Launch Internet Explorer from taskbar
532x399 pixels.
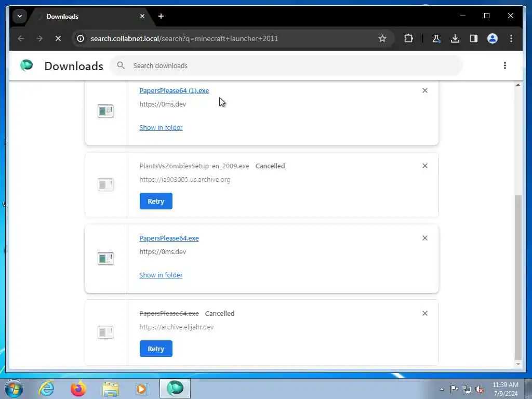pos(46,389)
